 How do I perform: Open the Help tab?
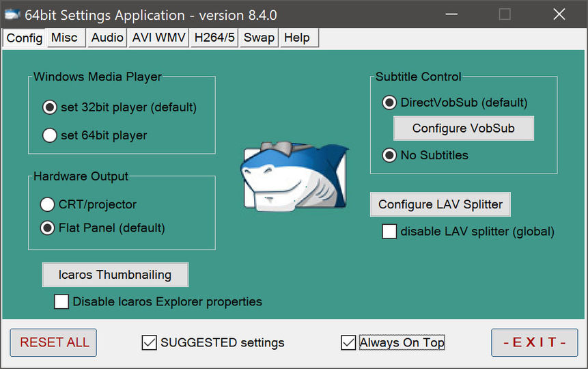pyautogui.click(x=296, y=38)
